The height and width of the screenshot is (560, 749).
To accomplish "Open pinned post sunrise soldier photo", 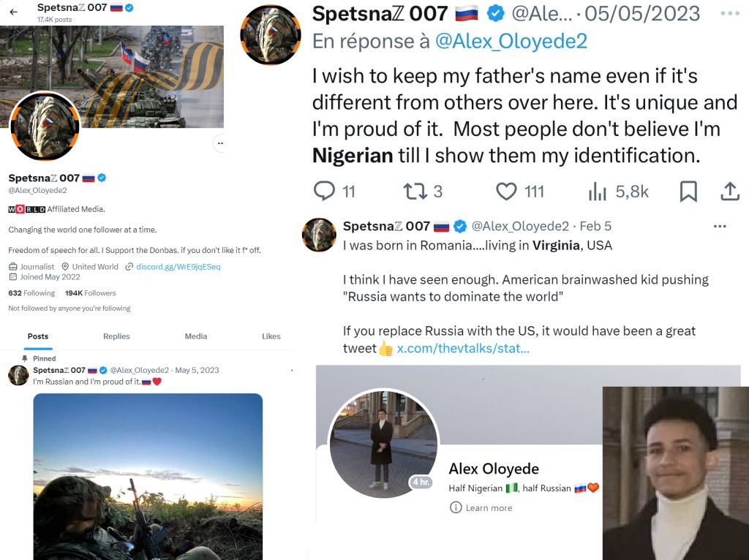I will pos(148,477).
